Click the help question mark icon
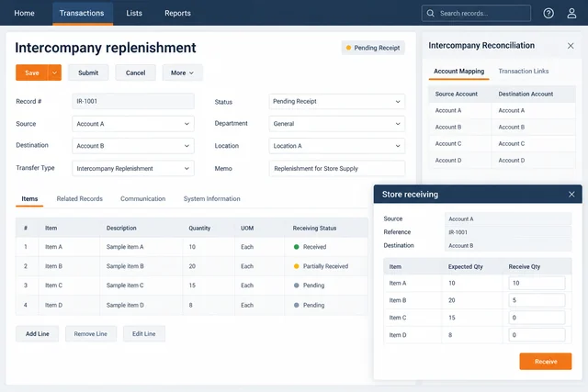Image resolution: width=588 pixels, height=392 pixels. [548, 14]
